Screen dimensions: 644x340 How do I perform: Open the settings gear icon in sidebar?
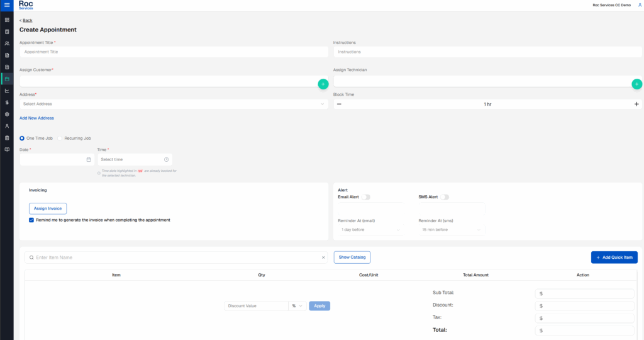tap(7, 115)
